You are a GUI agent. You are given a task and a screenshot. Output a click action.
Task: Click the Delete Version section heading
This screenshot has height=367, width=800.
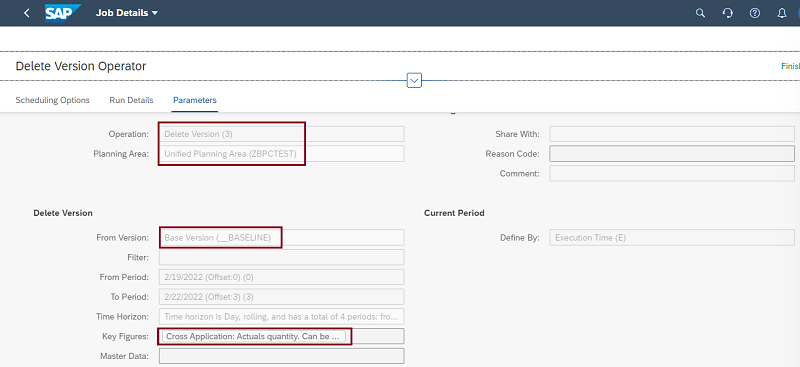tap(63, 213)
